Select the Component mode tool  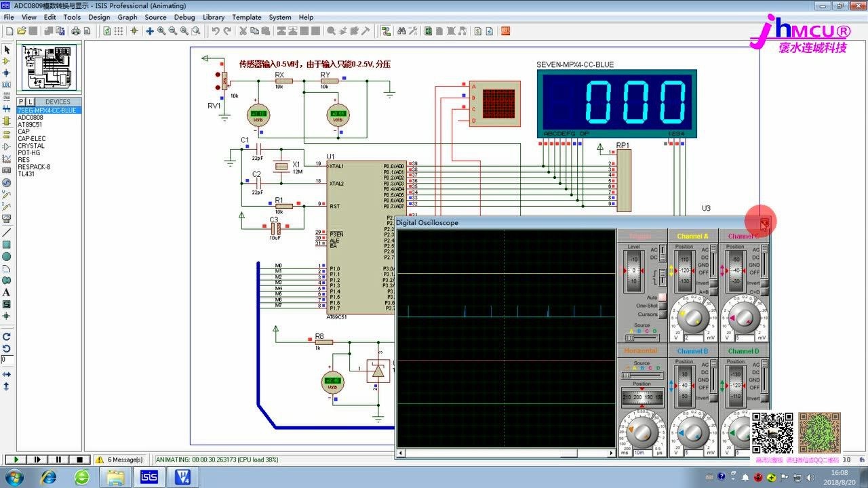tap(7, 62)
